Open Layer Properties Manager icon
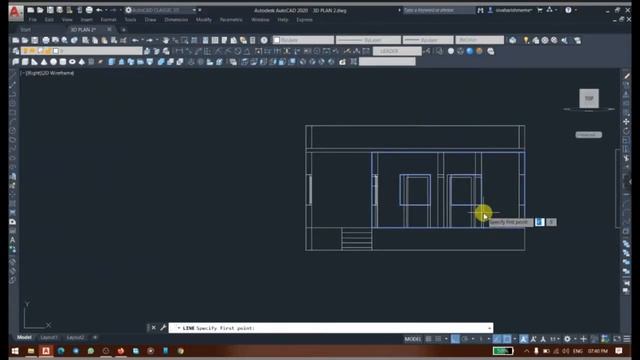The height and width of the screenshot is (360, 640). tap(16, 51)
